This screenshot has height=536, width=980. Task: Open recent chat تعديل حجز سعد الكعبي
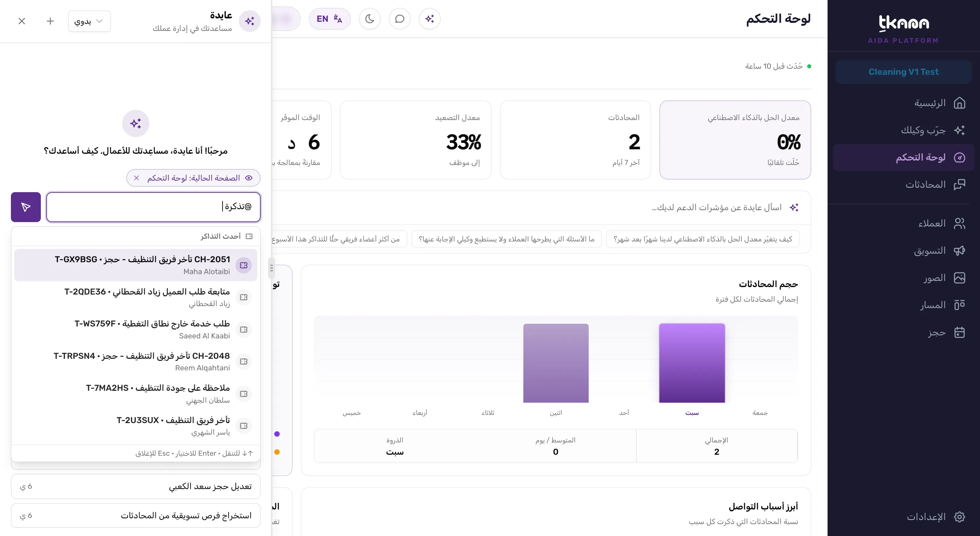pyautogui.click(x=135, y=486)
